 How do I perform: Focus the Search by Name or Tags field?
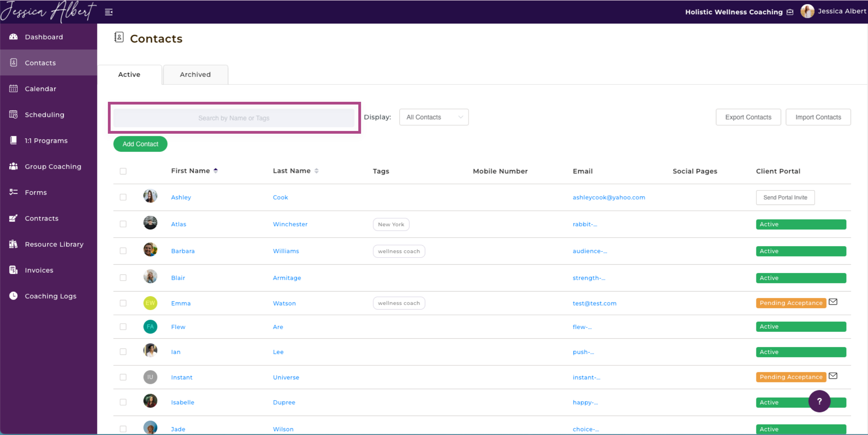[x=234, y=118]
